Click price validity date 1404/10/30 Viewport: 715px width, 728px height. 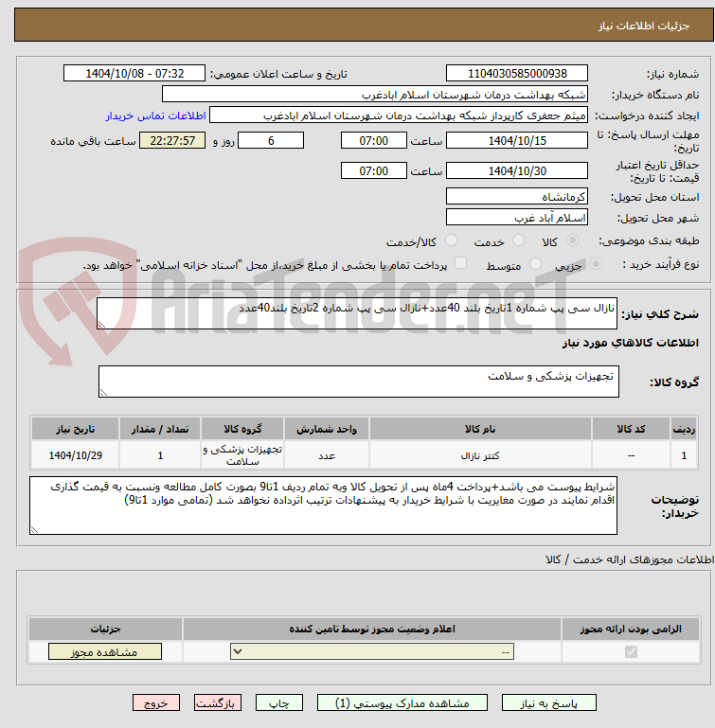[517, 170]
